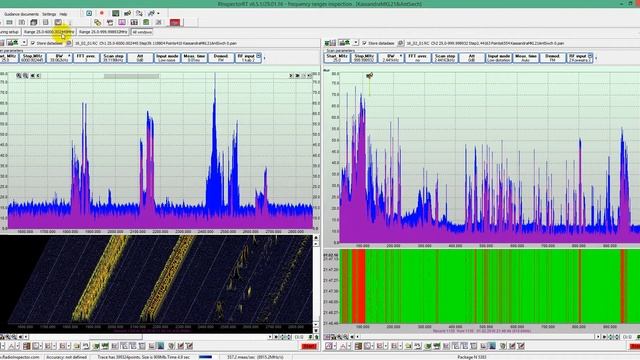Click the green grid icon in second toolbar

(x=146, y=22)
